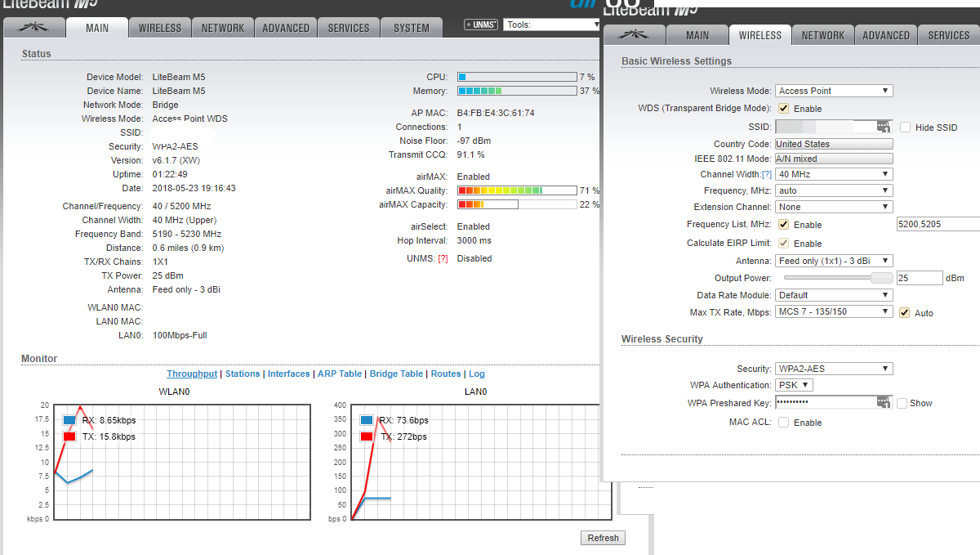Image resolution: width=980 pixels, height=555 pixels.
Task: Click the red TX legend swatch in the LAN0 graph
Action: click(x=367, y=436)
